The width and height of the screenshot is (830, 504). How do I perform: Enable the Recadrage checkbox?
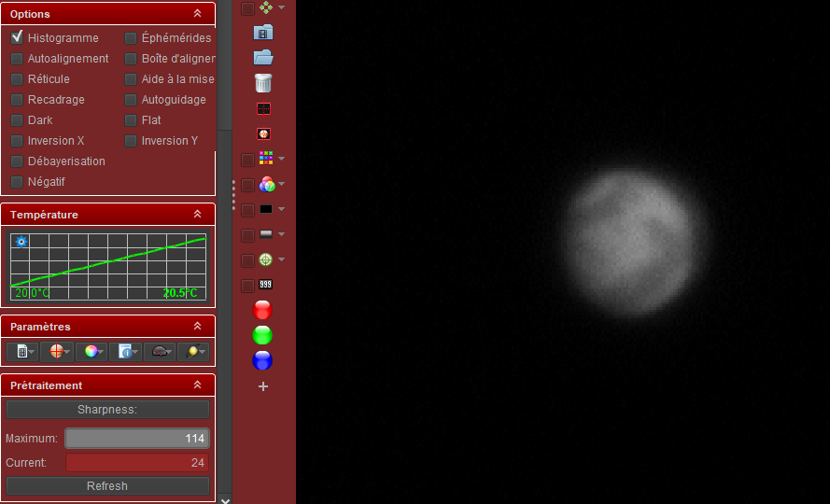point(17,100)
